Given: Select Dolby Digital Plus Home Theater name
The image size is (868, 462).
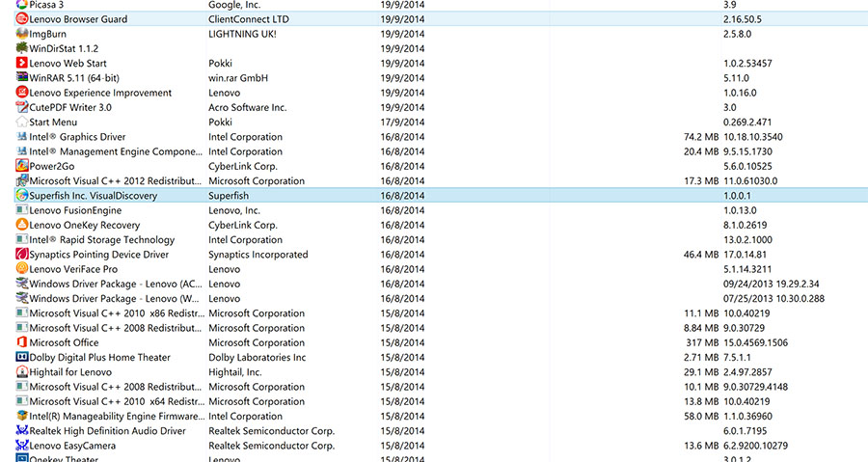Looking at the screenshot, I should (x=99, y=358).
